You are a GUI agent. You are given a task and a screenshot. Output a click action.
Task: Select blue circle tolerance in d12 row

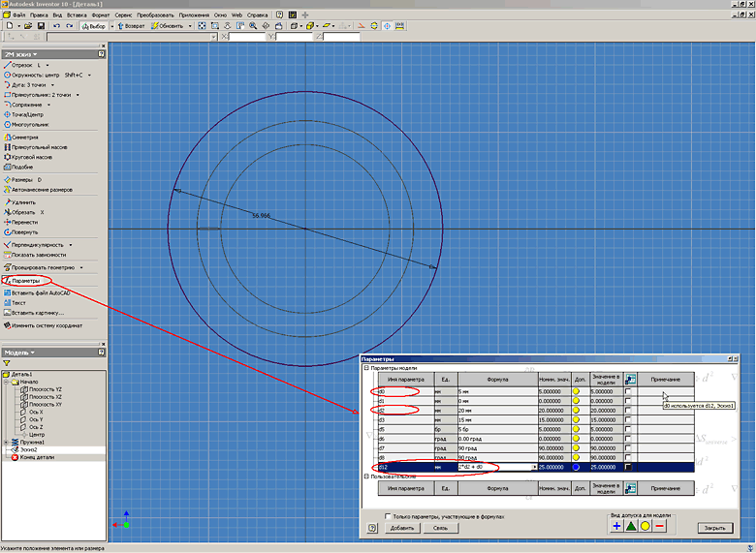(x=576, y=467)
